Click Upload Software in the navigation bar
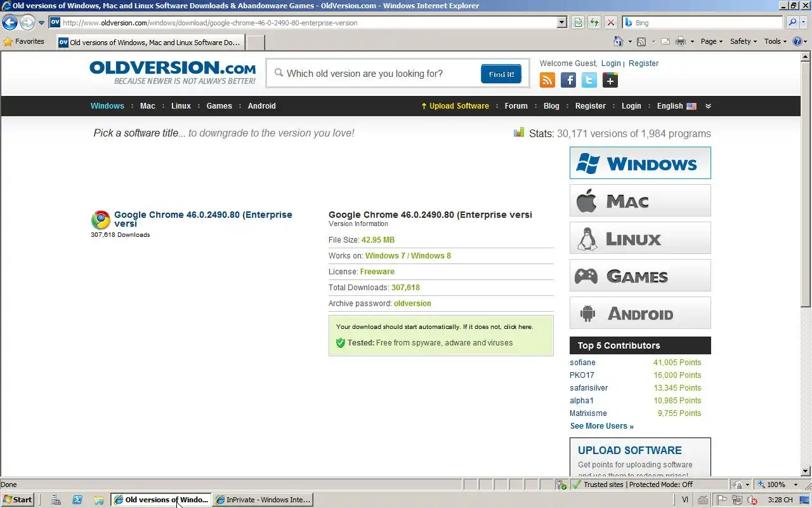The width and height of the screenshot is (812, 508). click(455, 106)
